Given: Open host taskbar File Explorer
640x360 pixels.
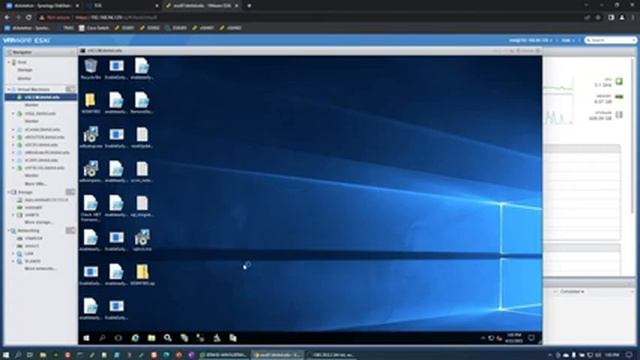Looking at the screenshot, I should pyautogui.click(x=42, y=355).
